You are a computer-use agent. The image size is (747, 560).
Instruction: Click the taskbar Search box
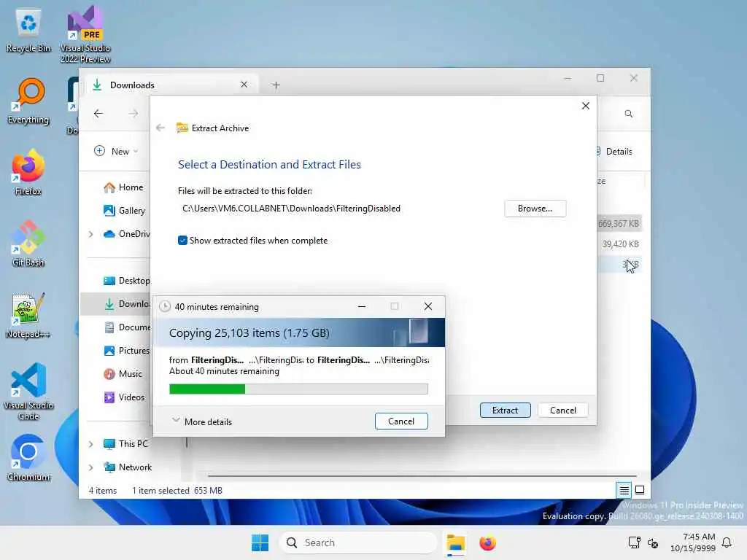coord(357,542)
